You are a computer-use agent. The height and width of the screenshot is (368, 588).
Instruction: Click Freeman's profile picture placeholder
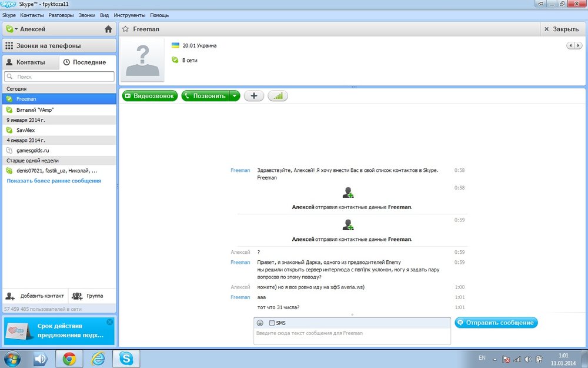coord(142,60)
